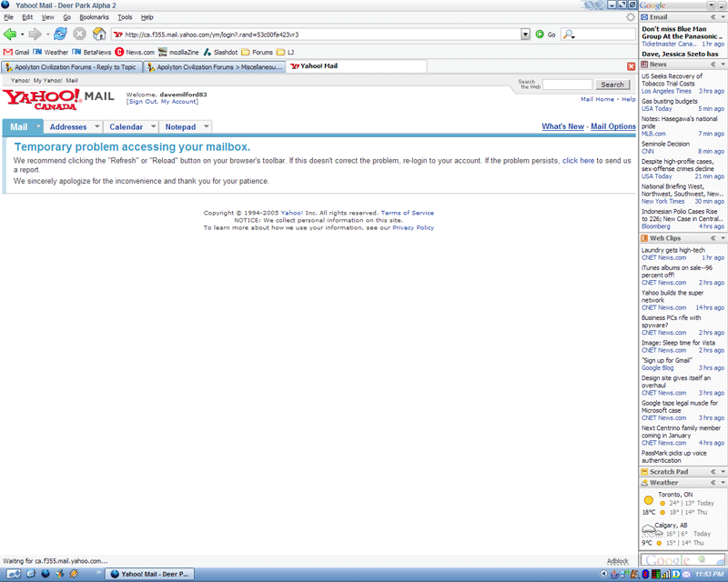Reload the page with the Refresh icon

(x=60, y=34)
